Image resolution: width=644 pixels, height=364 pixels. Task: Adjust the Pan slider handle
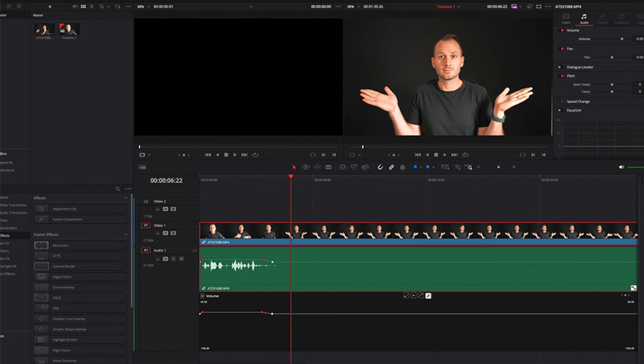tap(612, 57)
